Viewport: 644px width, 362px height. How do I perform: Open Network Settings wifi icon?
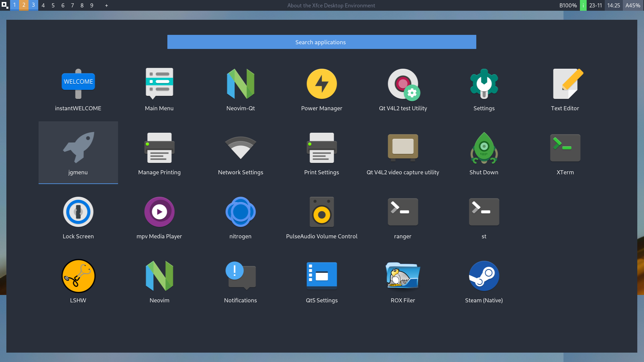click(x=240, y=148)
